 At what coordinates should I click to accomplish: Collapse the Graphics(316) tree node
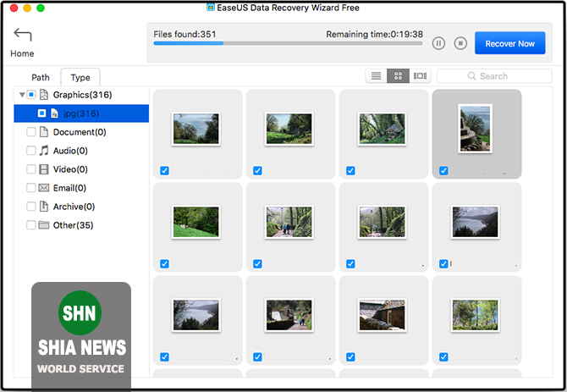(22, 95)
